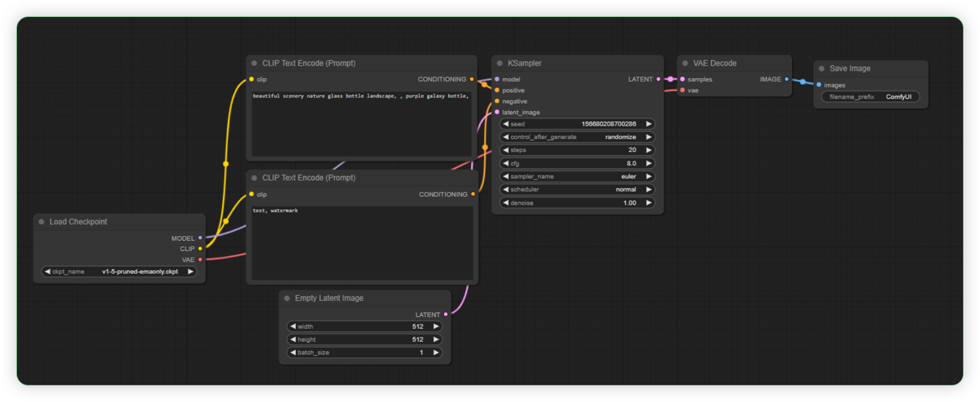This screenshot has height=402, width=980.
Task: Click the LATENT output dot on KSampler
Action: [x=658, y=79]
